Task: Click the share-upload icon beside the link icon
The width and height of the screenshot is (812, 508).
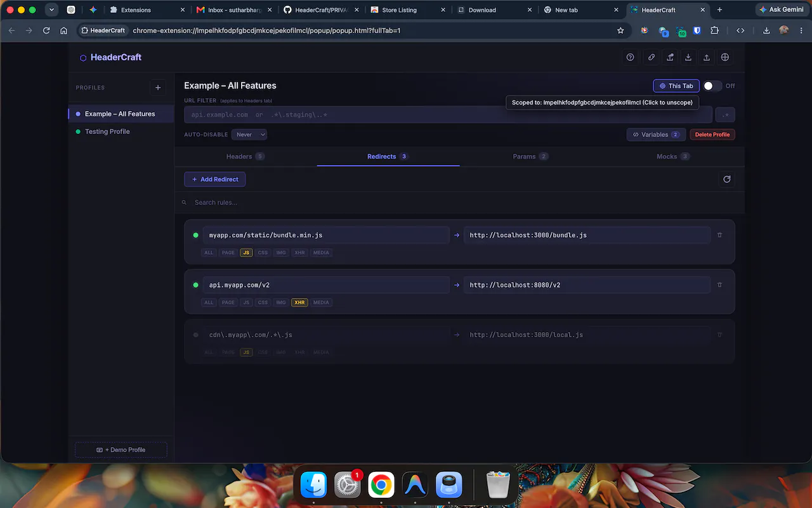Action: [x=670, y=57]
